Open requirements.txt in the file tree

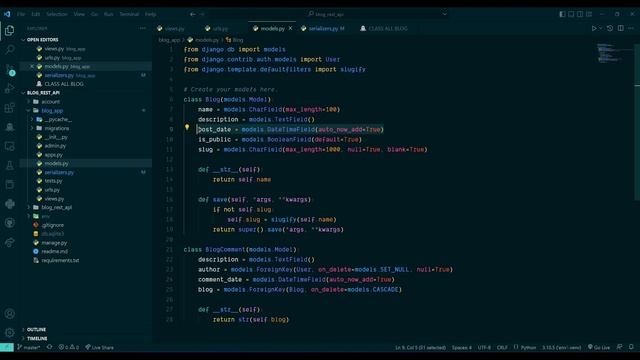click(60, 260)
